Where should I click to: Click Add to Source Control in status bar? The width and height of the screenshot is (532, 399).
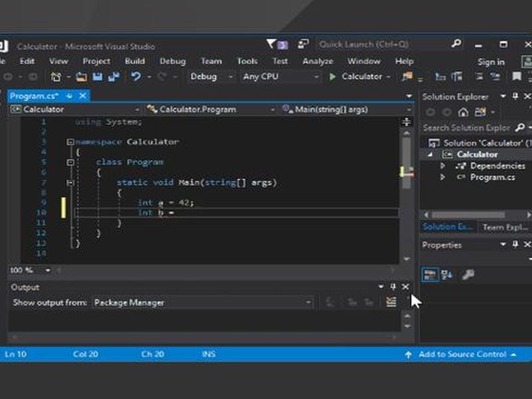pyautogui.click(x=462, y=354)
